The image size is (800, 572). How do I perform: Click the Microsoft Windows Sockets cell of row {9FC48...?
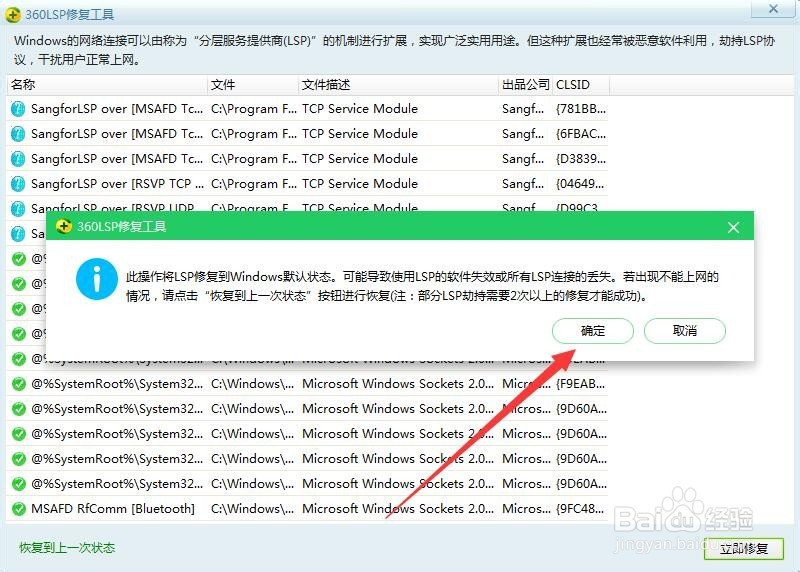click(398, 509)
